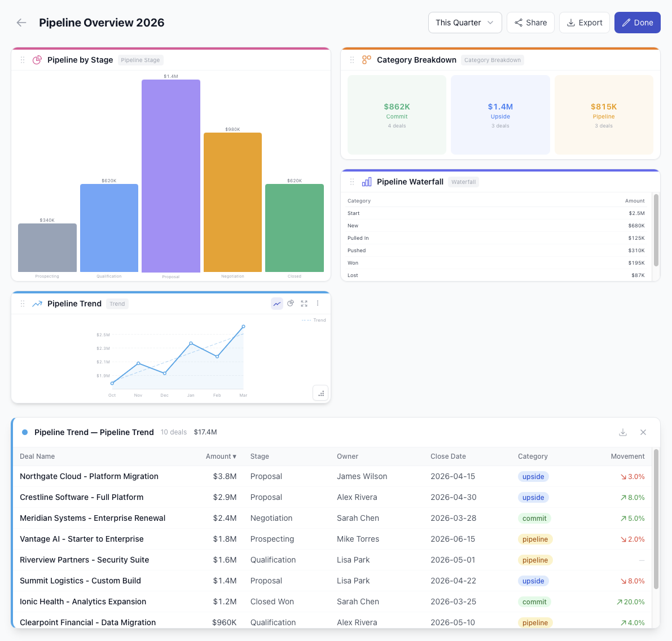Download the deals table

pyautogui.click(x=623, y=432)
